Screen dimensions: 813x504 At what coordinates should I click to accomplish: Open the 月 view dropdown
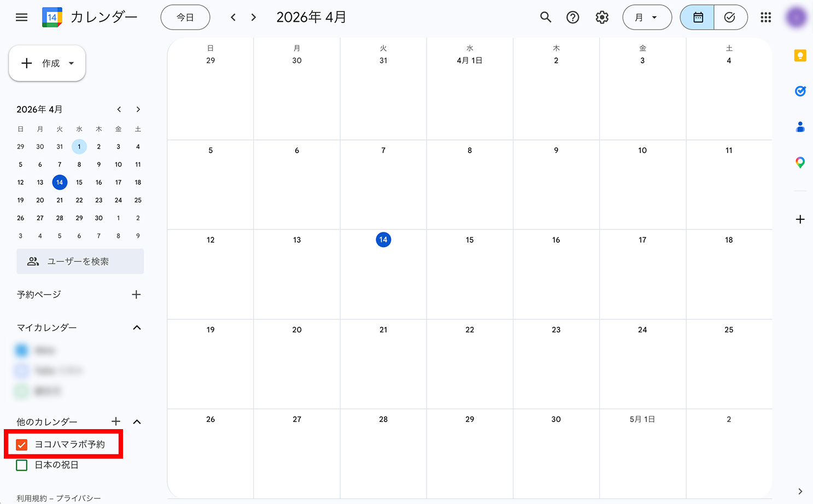[647, 17]
